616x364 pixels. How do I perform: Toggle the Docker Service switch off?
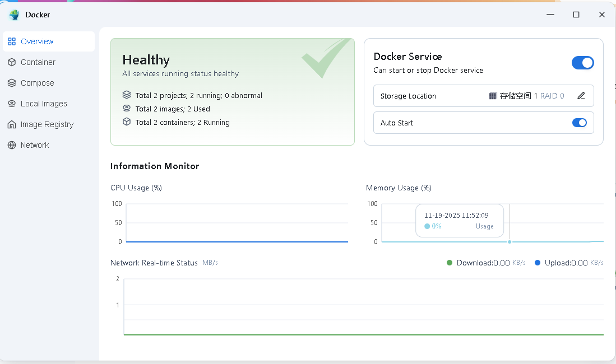[582, 63]
